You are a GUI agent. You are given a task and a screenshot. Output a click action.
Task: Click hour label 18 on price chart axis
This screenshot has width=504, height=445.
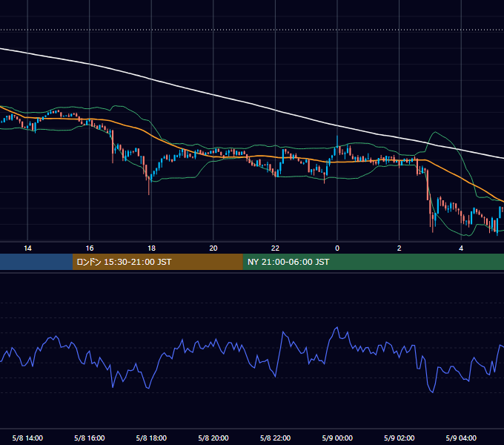point(151,248)
